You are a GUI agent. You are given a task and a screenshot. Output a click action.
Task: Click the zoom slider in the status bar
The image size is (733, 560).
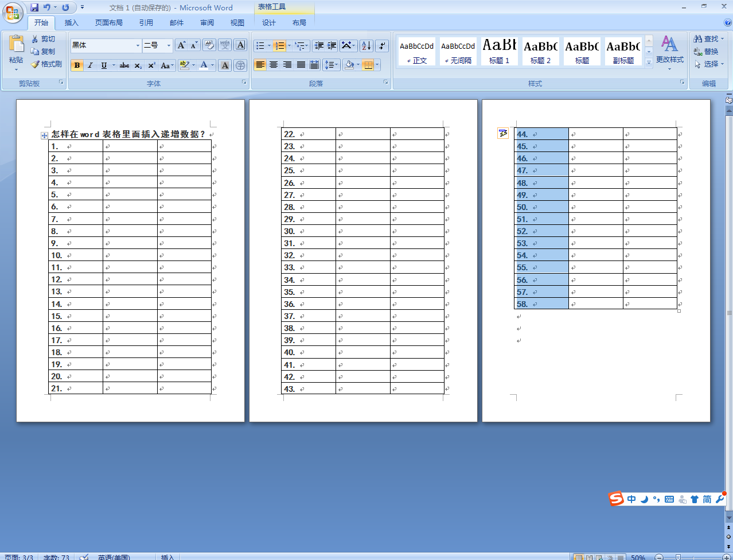(x=678, y=557)
